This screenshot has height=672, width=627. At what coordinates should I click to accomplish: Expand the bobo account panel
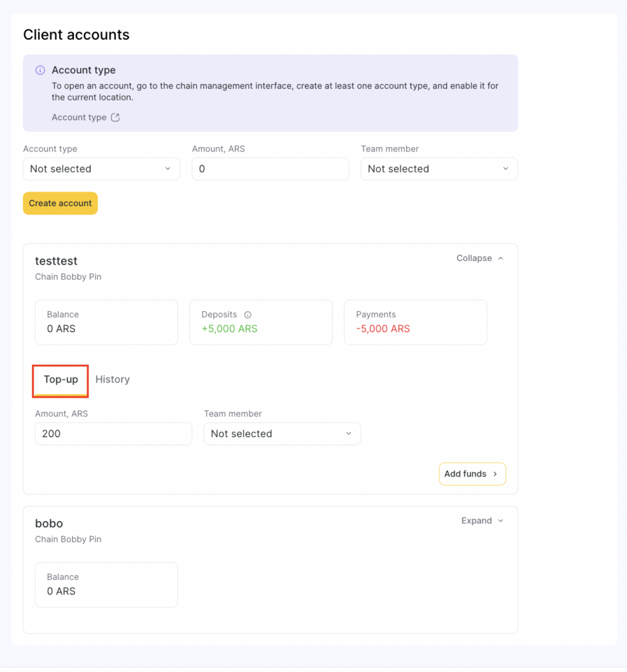482,521
